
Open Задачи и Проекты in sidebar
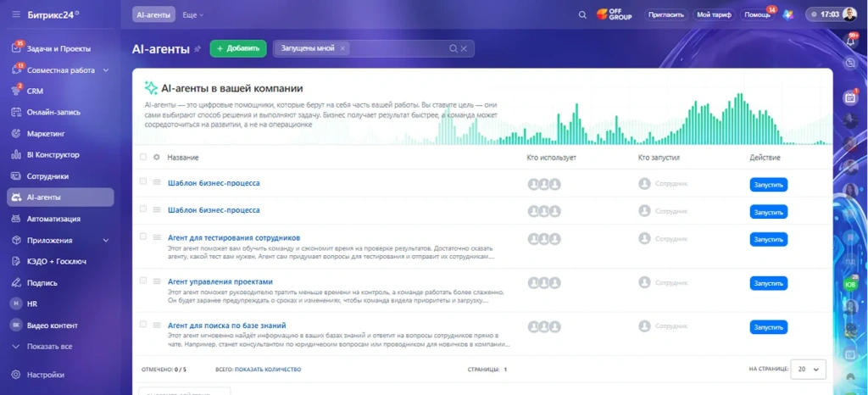(60, 48)
